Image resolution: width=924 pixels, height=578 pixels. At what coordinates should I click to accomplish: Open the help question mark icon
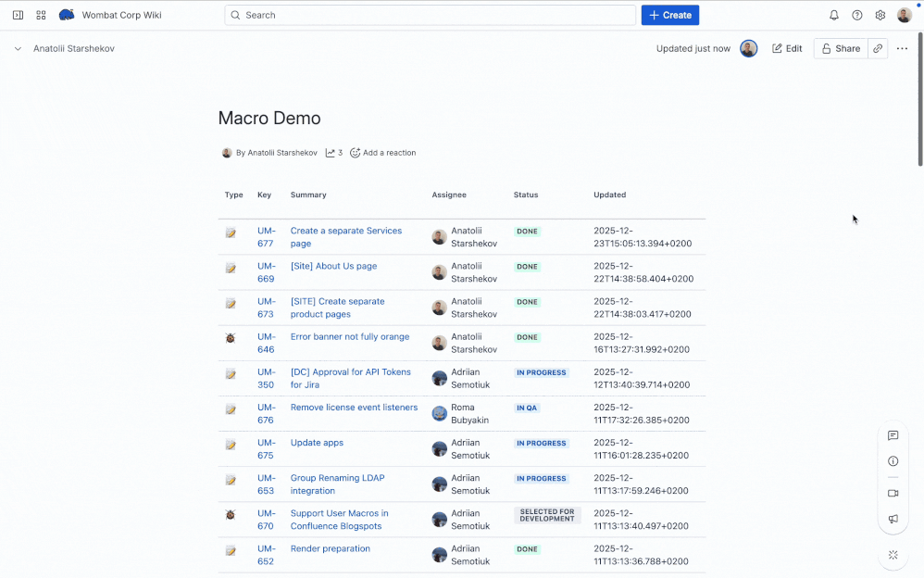[x=856, y=16]
